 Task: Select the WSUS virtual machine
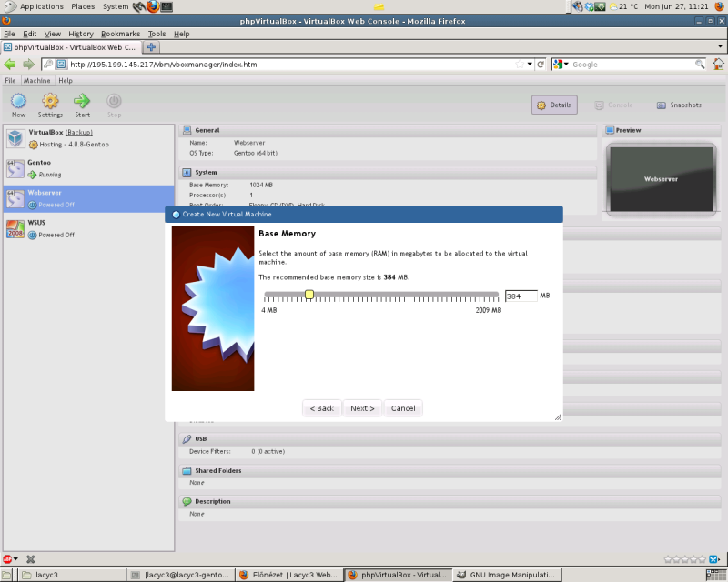[x=88, y=229]
